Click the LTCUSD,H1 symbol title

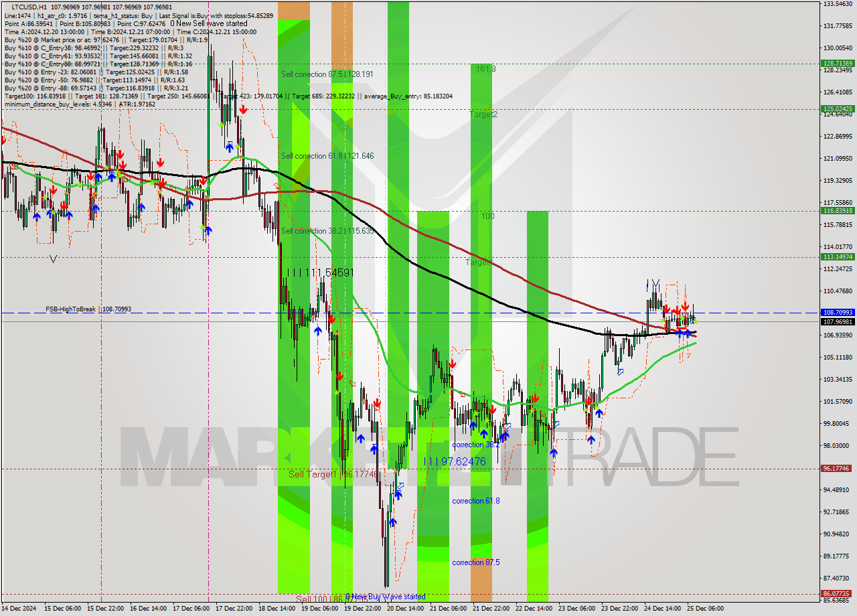tap(30, 7)
